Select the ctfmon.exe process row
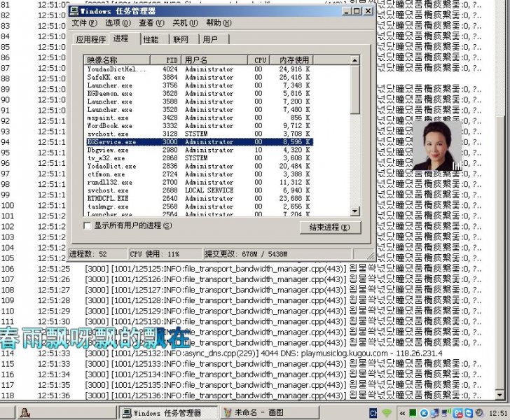This screenshot has height=420, width=510. (x=199, y=174)
